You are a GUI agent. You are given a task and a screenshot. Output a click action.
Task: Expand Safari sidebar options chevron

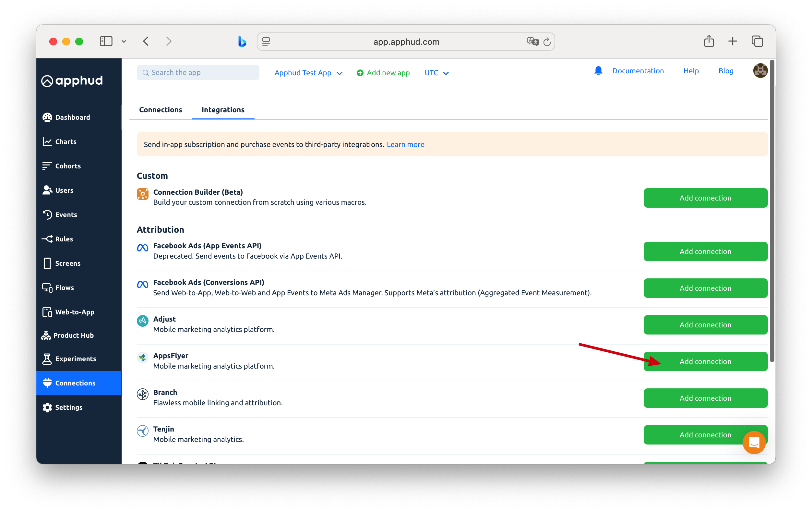pyautogui.click(x=124, y=42)
